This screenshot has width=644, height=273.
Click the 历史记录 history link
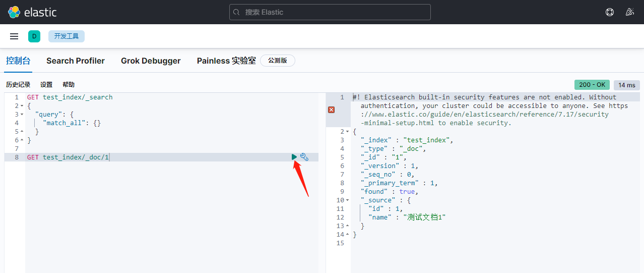pos(18,85)
